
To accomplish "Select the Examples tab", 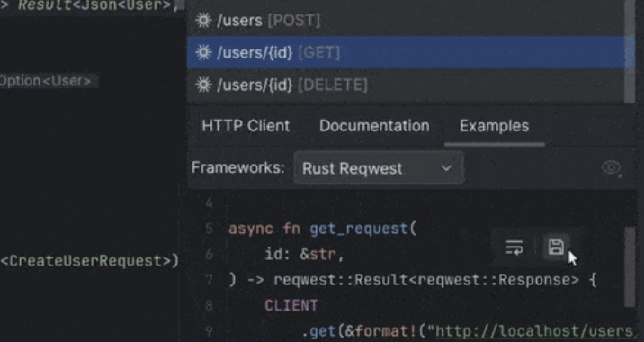I will [494, 126].
